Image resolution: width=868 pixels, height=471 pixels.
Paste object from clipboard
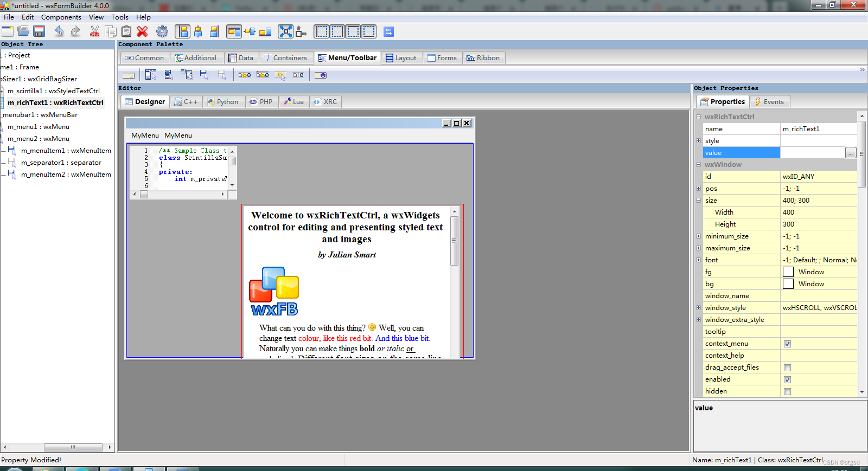point(126,31)
